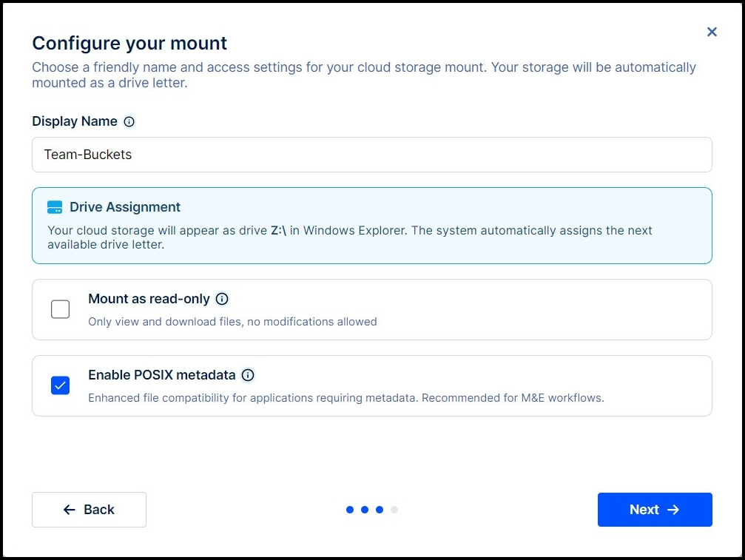Go back with the Back button
Image resolution: width=745 pixels, height=560 pixels.
(89, 510)
